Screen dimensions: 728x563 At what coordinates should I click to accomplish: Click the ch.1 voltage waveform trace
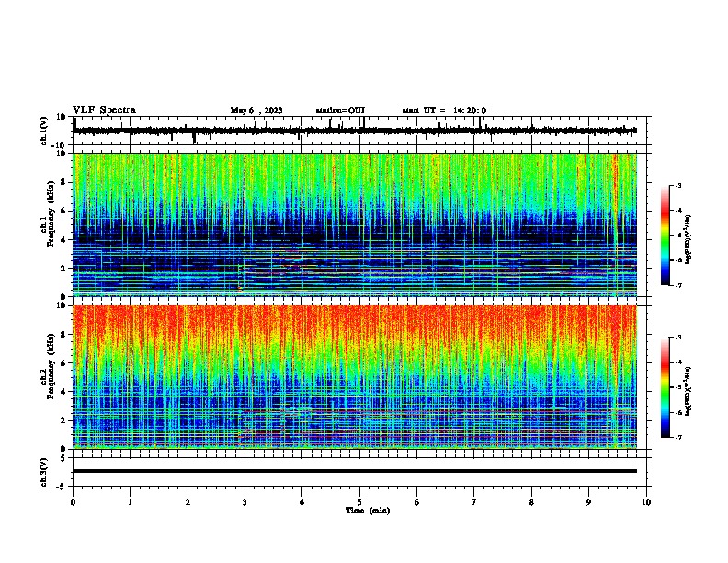(x=355, y=131)
